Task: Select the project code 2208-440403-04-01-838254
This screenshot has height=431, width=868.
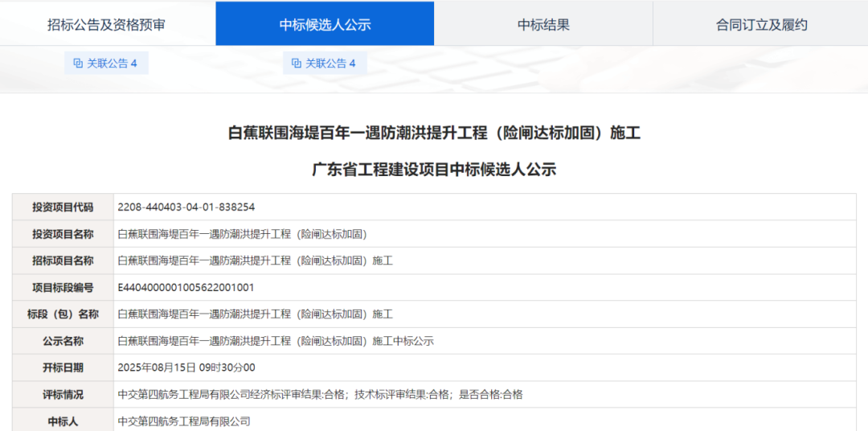Action: [186, 207]
